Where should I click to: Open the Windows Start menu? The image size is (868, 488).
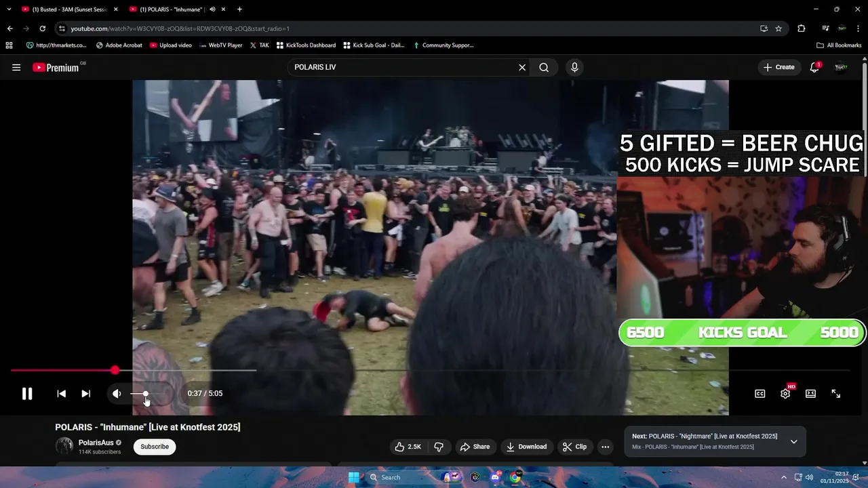point(353,477)
